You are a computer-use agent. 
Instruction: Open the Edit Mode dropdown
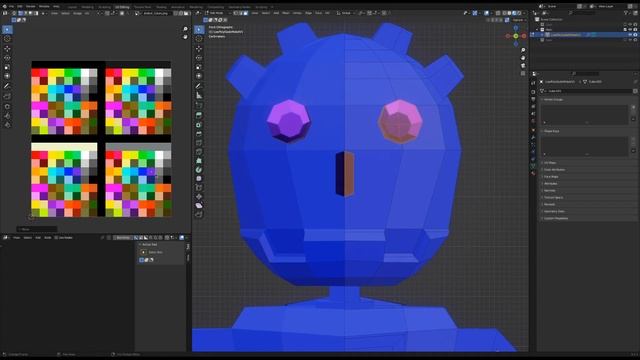(x=216, y=13)
